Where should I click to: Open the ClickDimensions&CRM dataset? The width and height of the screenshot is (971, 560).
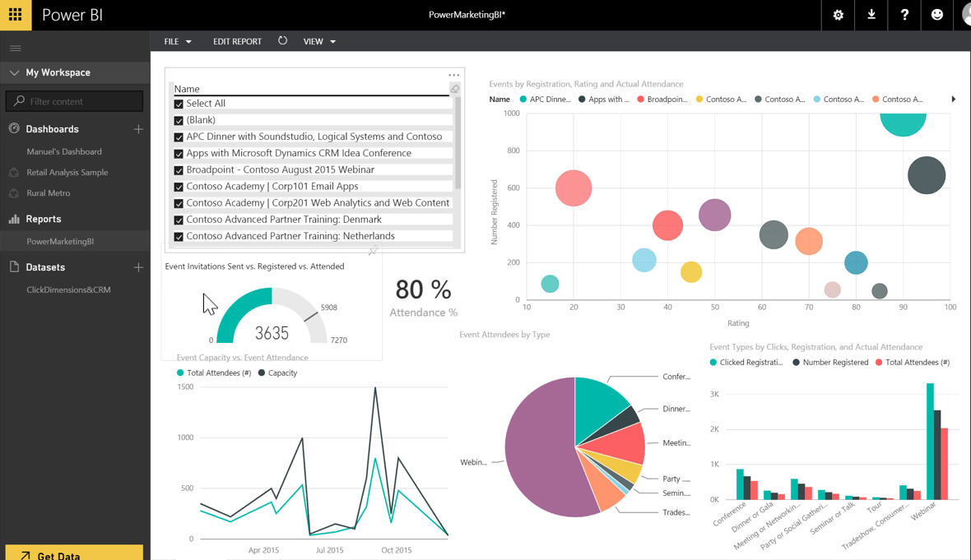click(69, 289)
